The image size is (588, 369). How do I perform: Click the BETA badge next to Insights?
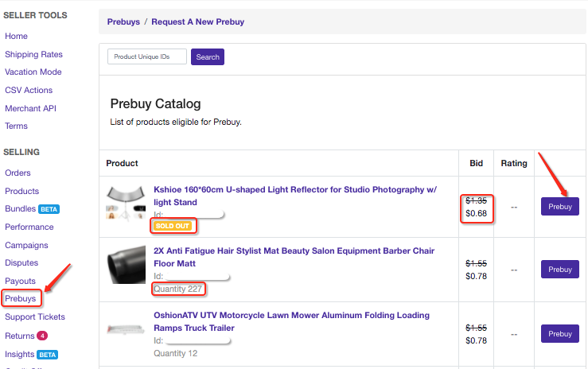tap(48, 355)
